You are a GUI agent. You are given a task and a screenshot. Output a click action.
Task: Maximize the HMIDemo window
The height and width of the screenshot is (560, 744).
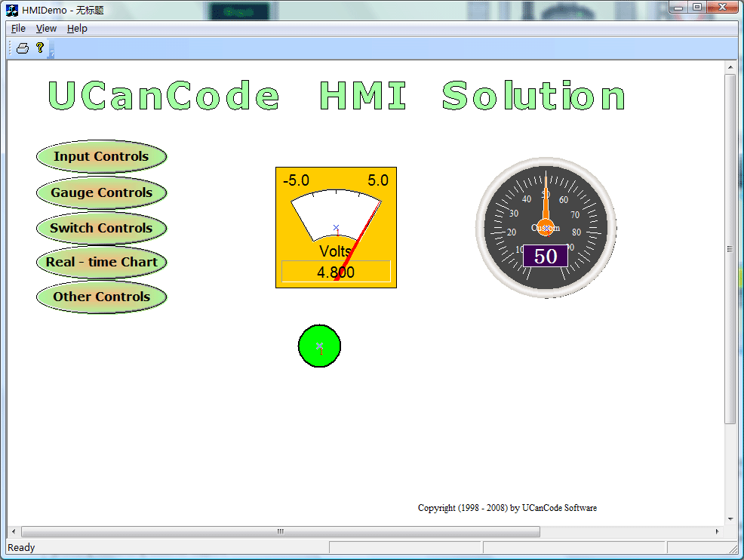697,7
